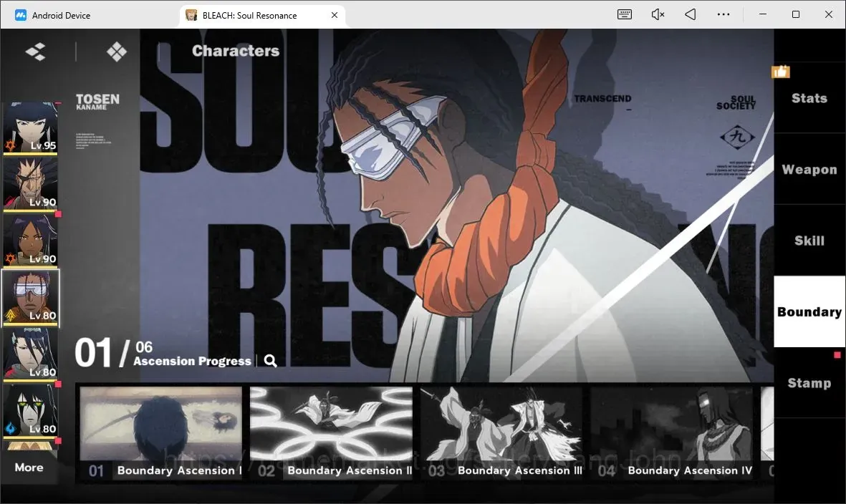Select the green-eyed Lv.80 character portrait
This screenshot has width=846, height=504.
point(30,411)
